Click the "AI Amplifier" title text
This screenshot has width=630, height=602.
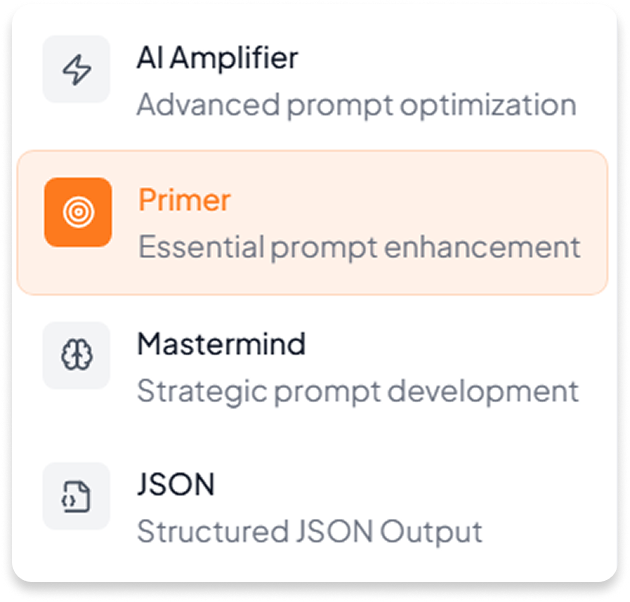(217, 58)
